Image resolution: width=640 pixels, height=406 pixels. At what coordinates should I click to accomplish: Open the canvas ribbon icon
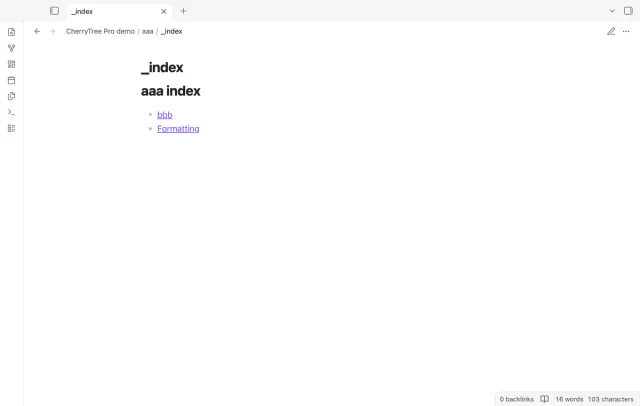[11, 64]
